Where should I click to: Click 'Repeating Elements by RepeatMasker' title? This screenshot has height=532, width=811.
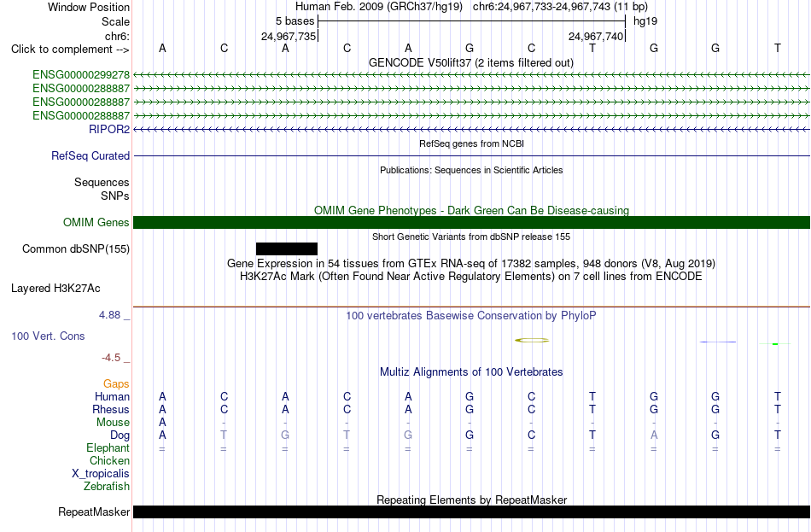click(471, 500)
